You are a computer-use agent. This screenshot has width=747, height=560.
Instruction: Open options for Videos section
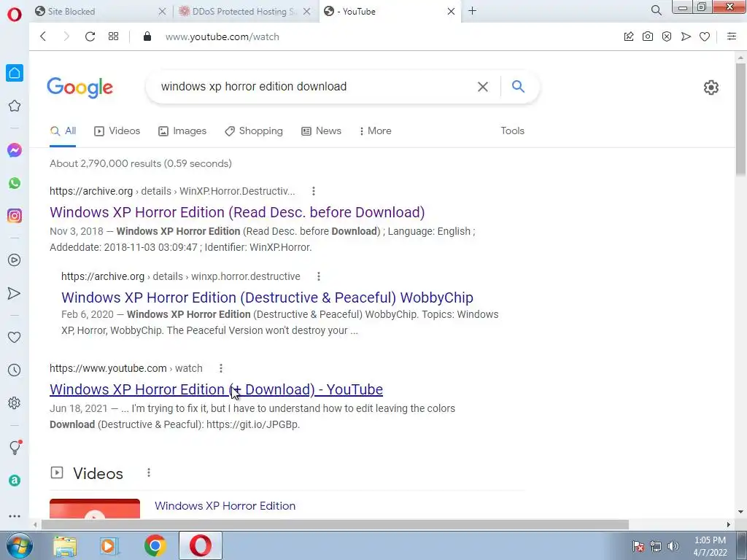point(149,472)
